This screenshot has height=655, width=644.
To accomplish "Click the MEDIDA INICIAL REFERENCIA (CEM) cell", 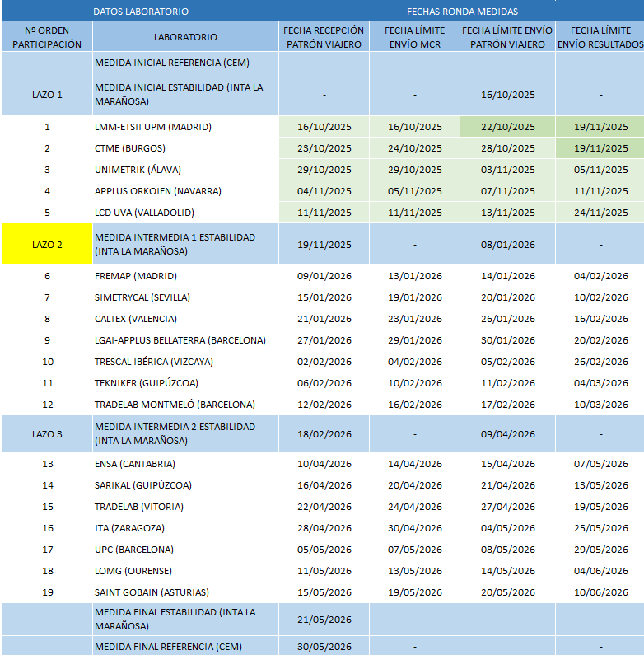I will click(x=172, y=63).
